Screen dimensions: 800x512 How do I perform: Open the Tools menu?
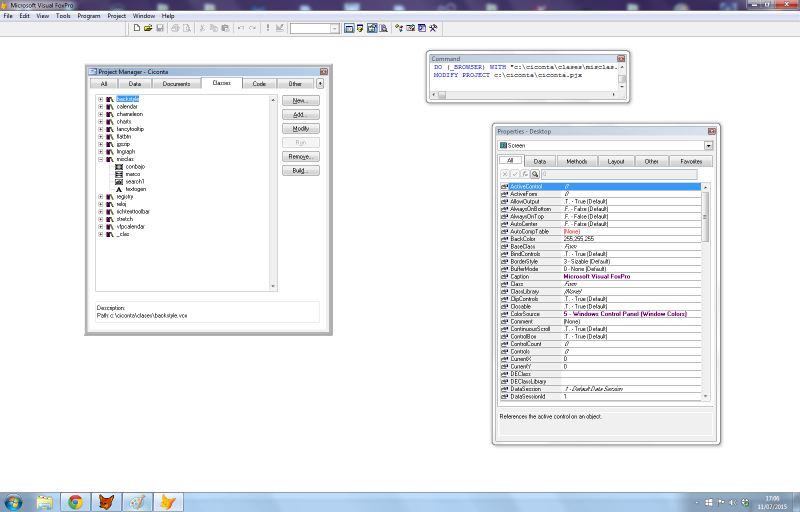point(63,16)
